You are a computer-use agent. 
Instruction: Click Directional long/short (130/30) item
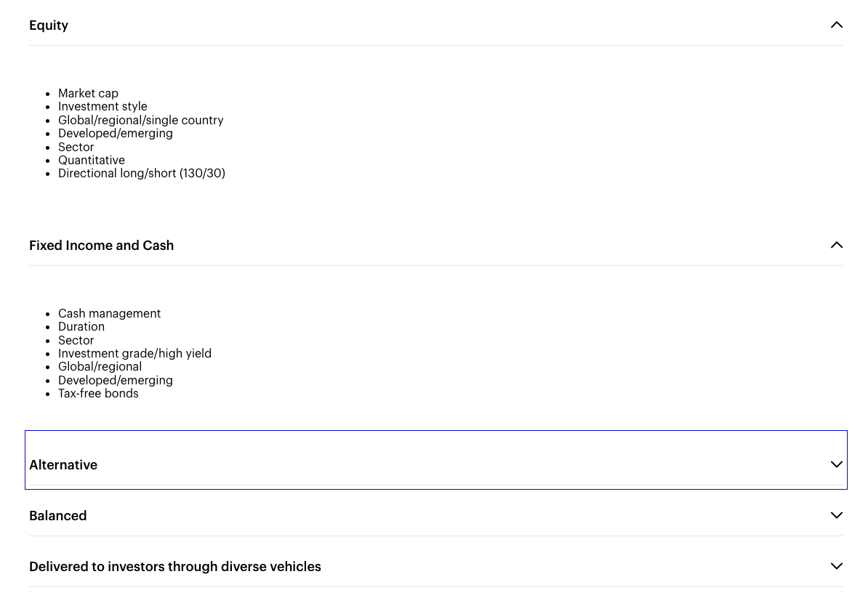click(x=142, y=173)
